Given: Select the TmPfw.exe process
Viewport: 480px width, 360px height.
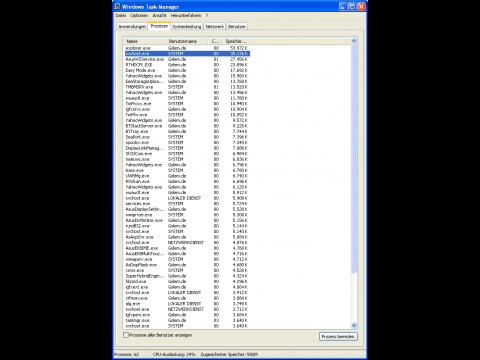Looking at the screenshot, I should [187, 115].
